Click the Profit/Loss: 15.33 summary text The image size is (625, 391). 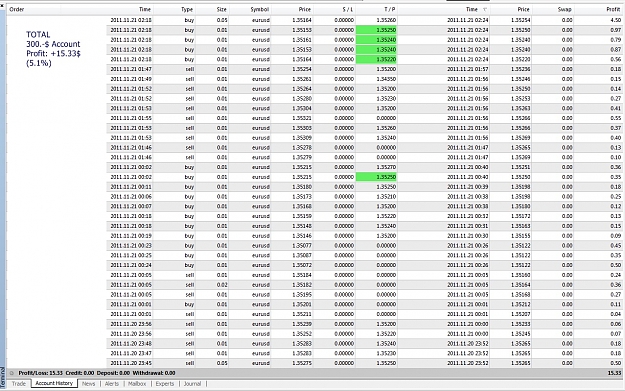pyautogui.click(x=40, y=373)
